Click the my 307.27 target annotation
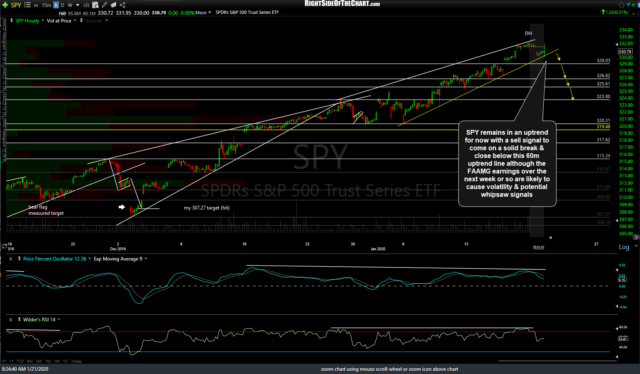640x374 pixels. pos(207,208)
